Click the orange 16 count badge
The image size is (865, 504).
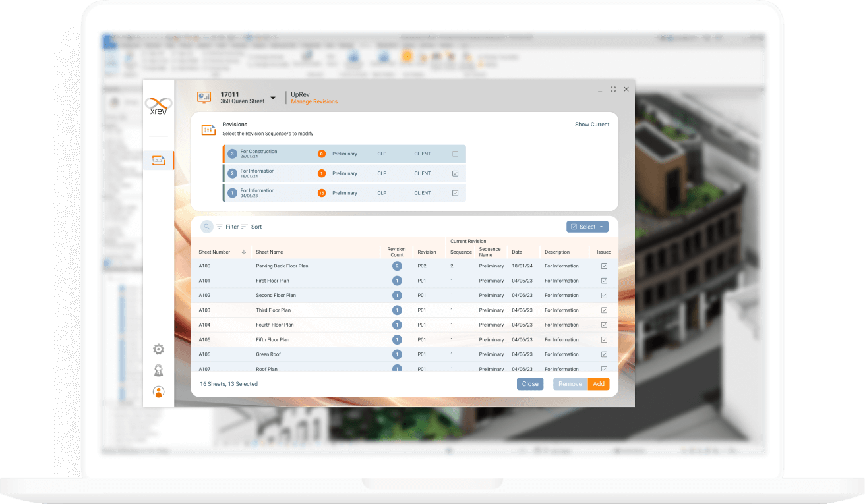tap(322, 193)
